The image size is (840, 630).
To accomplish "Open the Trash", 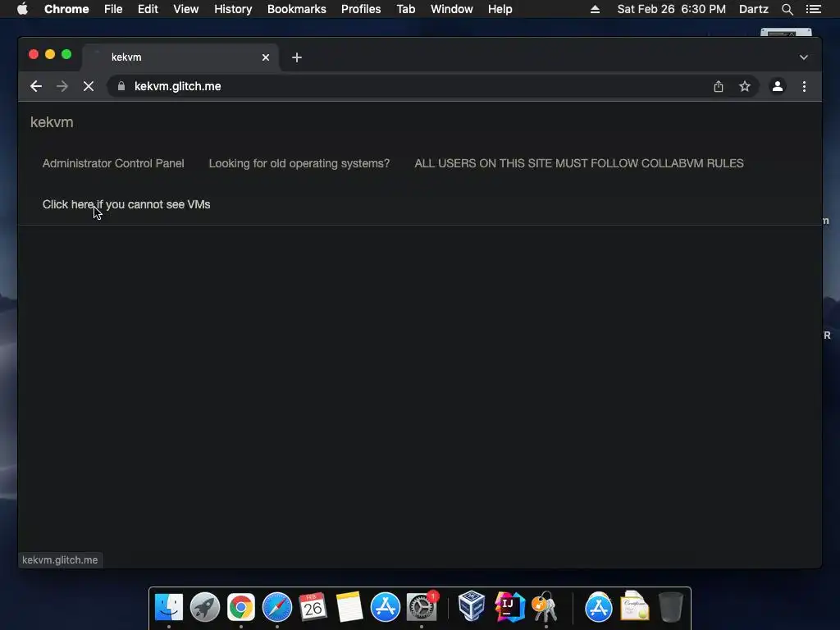I will 671,607.
